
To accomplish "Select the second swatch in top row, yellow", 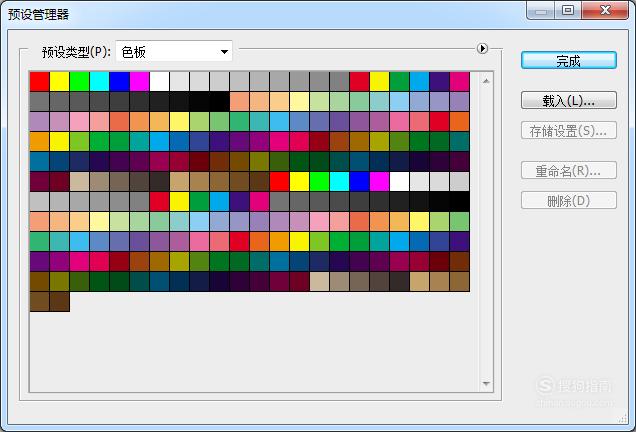I will [x=60, y=82].
